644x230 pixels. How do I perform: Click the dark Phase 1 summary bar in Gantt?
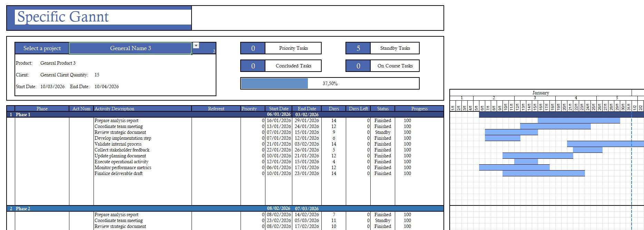click(561, 114)
